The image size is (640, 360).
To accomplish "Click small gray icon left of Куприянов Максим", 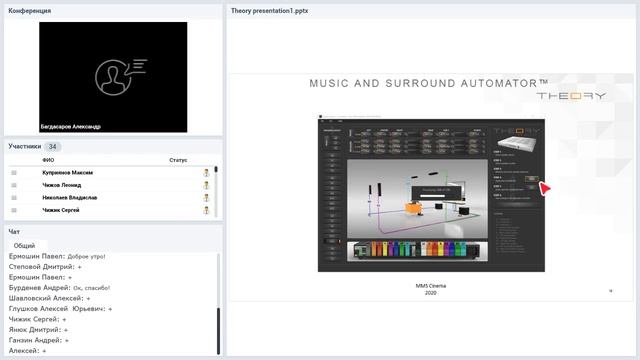I will click(14, 173).
